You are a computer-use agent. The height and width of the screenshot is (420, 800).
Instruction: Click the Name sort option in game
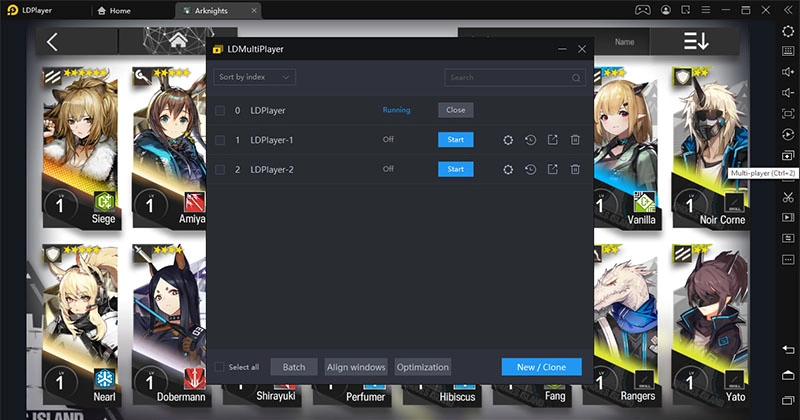point(624,42)
